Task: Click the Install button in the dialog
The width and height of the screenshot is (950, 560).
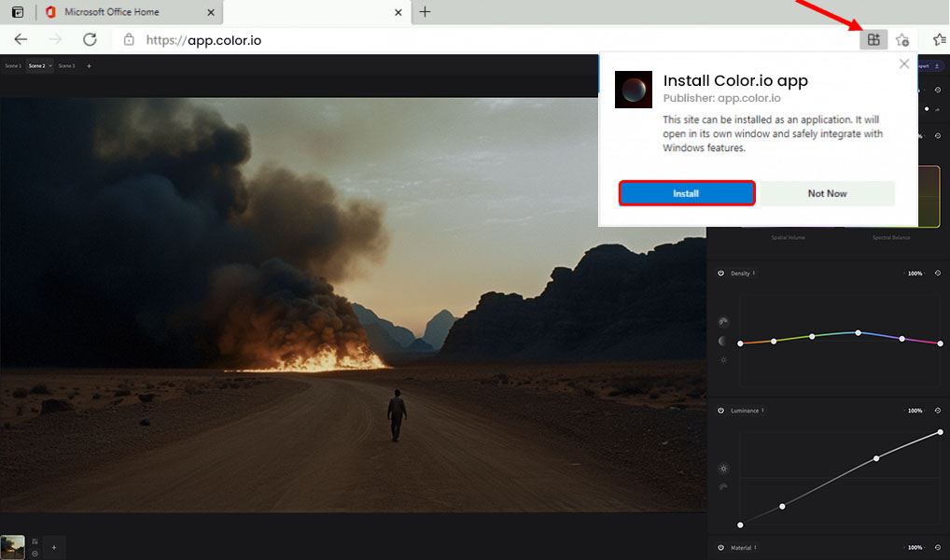Action: 686,193
